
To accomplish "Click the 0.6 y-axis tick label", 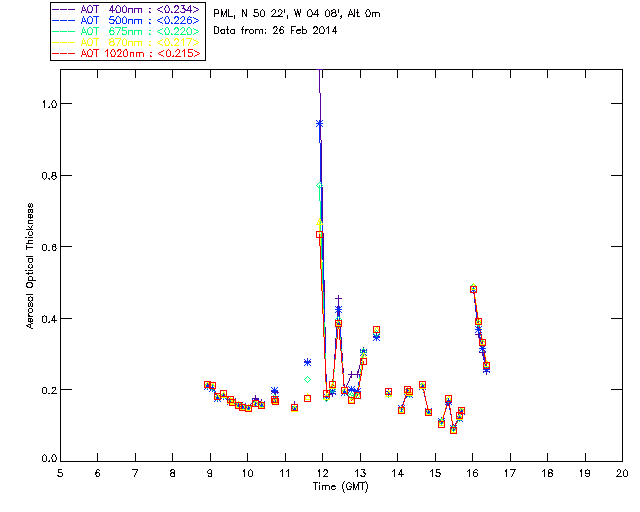I will (x=49, y=247).
